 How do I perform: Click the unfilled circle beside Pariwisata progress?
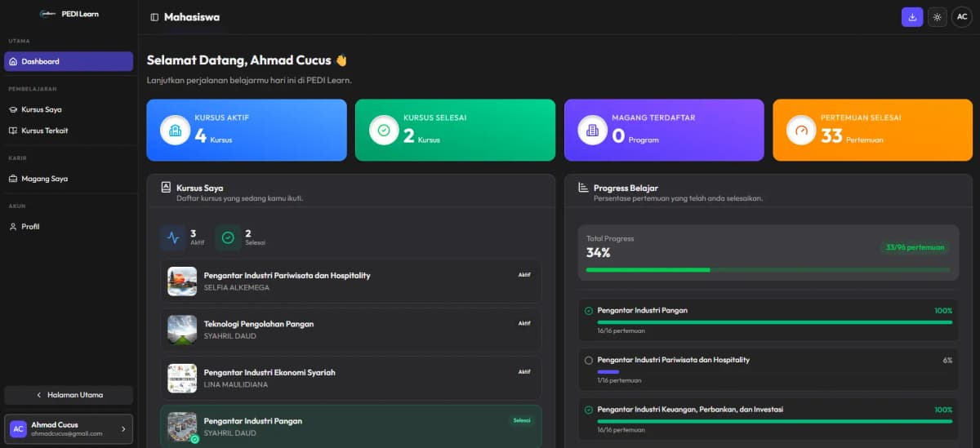[589, 360]
